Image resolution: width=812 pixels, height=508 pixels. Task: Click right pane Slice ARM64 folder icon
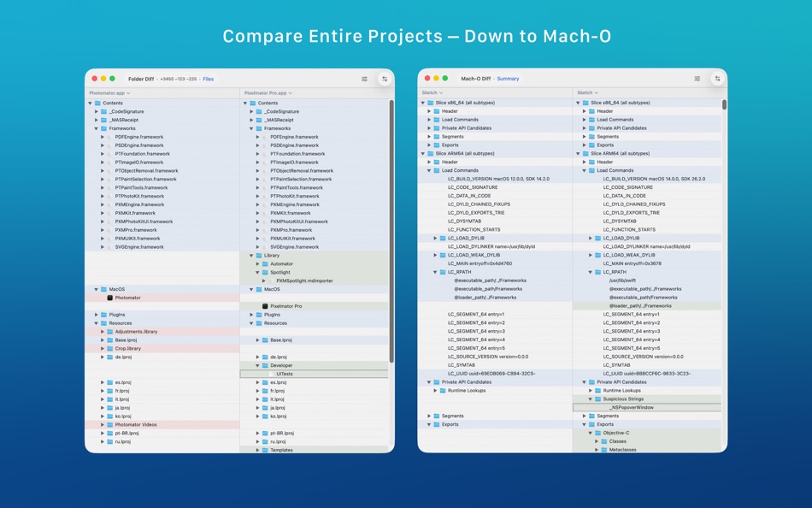(585, 153)
